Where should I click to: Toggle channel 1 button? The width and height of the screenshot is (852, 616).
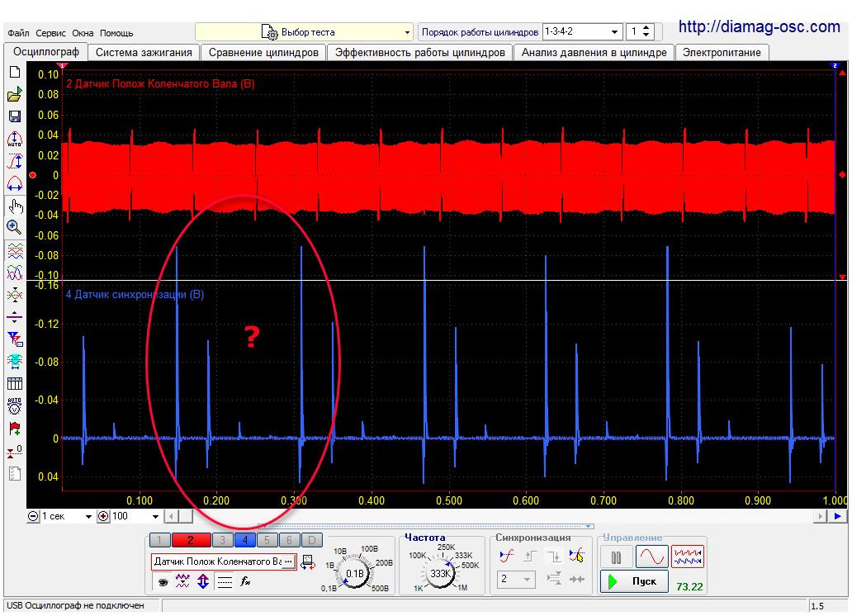tap(159, 540)
